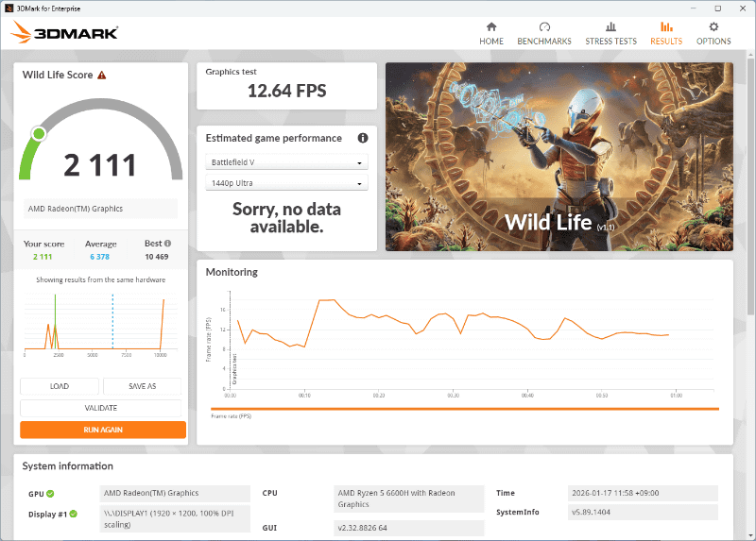Click the Average score 6 378

coord(100,257)
